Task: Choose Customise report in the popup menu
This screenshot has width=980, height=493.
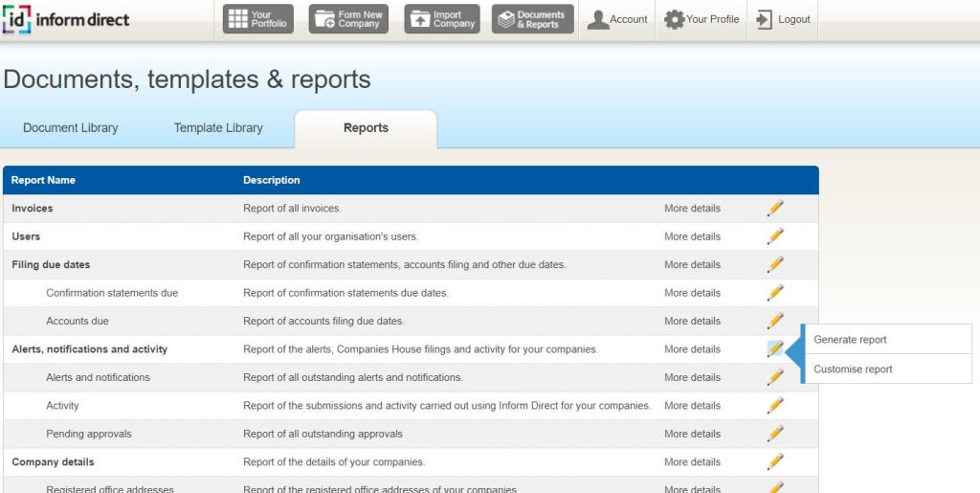Action: coord(853,370)
